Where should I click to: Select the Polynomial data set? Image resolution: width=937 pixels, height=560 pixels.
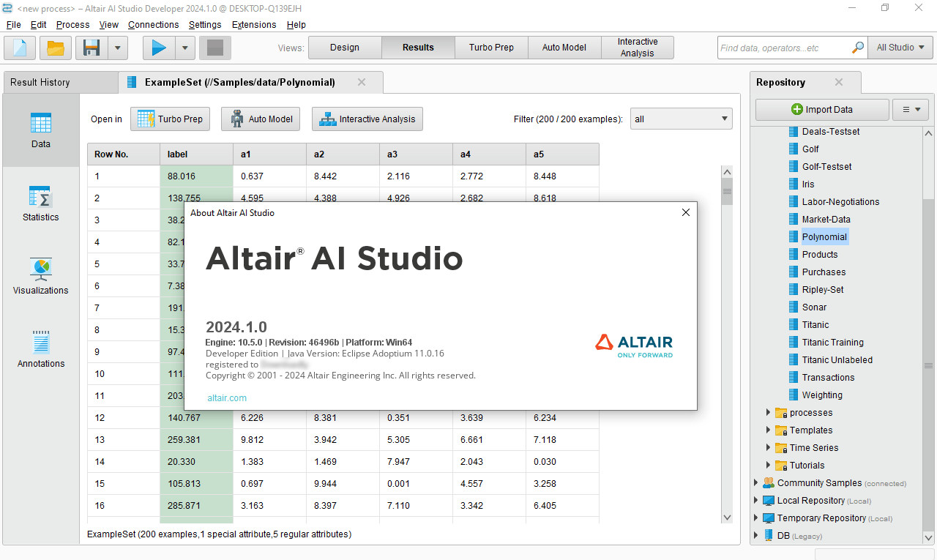(824, 237)
